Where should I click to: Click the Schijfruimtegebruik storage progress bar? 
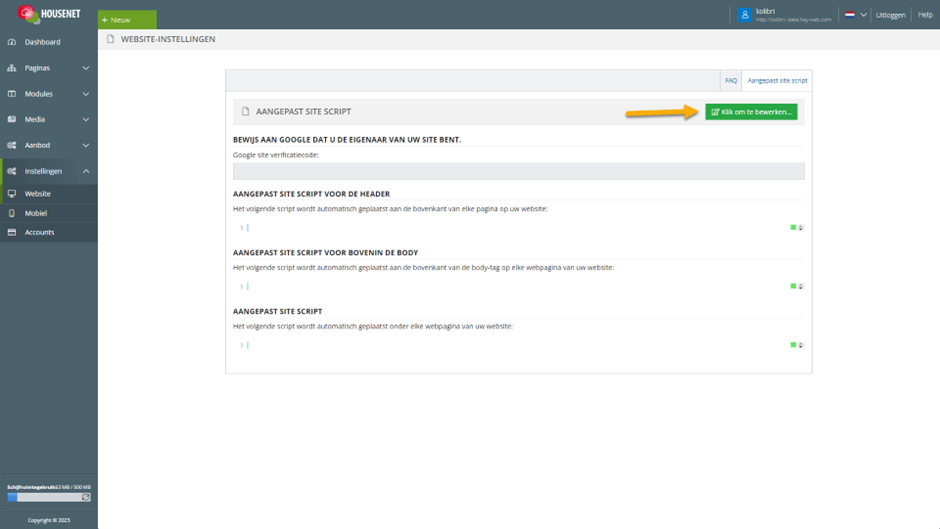(44, 497)
